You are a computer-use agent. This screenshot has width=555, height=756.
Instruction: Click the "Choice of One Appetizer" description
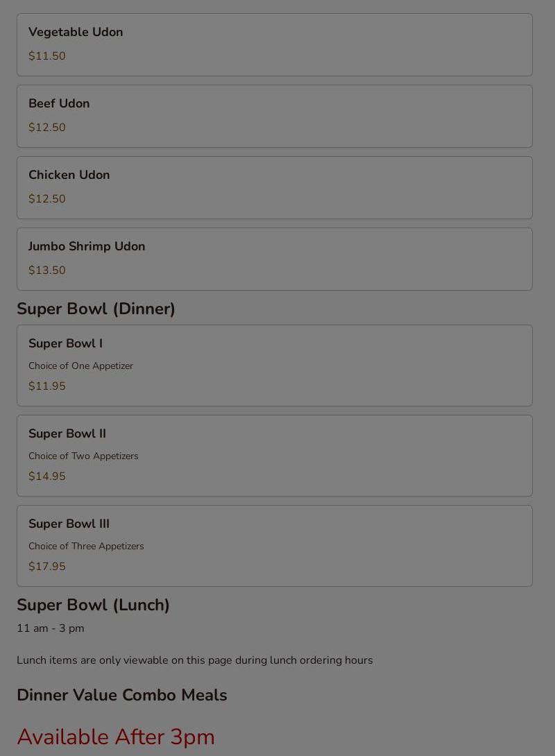tap(80, 366)
